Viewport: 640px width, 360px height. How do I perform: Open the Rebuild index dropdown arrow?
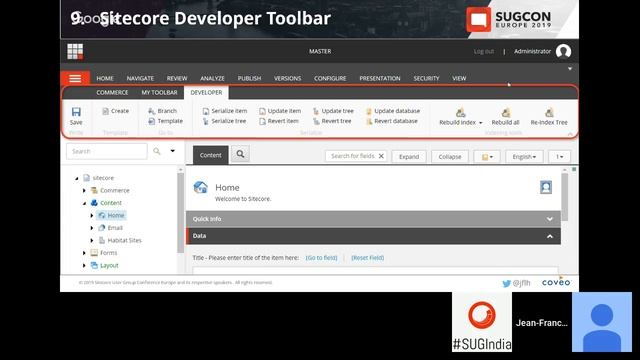(481, 123)
